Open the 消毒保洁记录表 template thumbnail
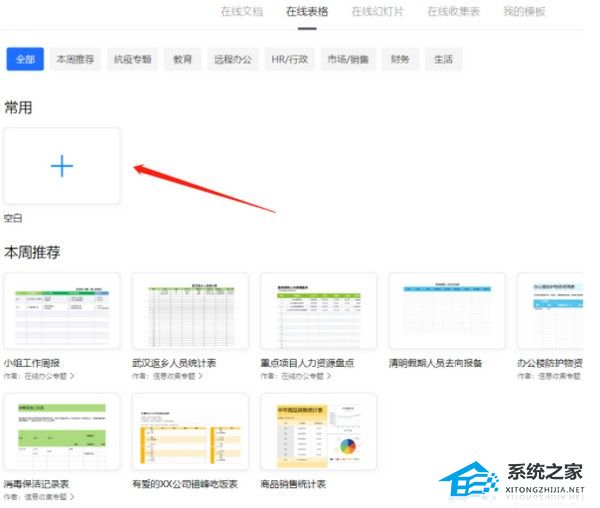Screen dimensions: 600x508 click(62, 431)
